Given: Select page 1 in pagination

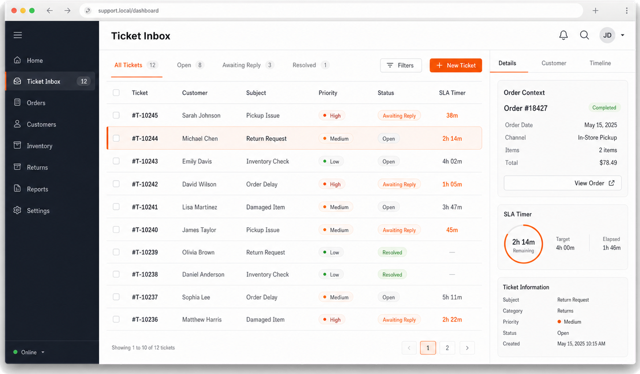Looking at the screenshot, I should pos(428,348).
